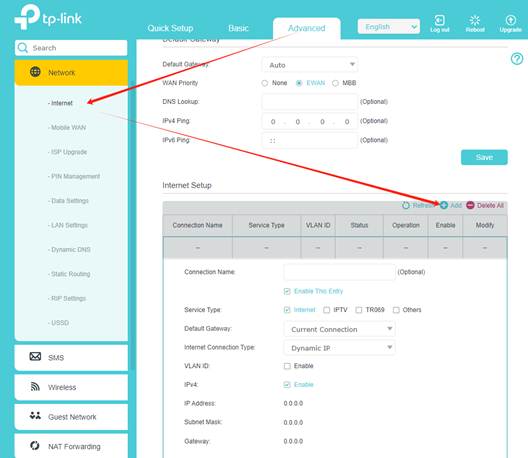The width and height of the screenshot is (528, 458).
Task: Click the Log out icon
Action: 439,20
